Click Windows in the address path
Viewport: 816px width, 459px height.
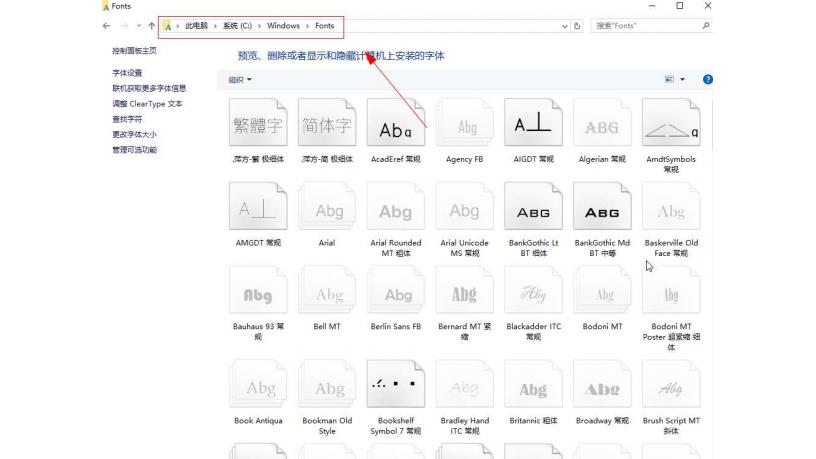[x=283, y=26]
